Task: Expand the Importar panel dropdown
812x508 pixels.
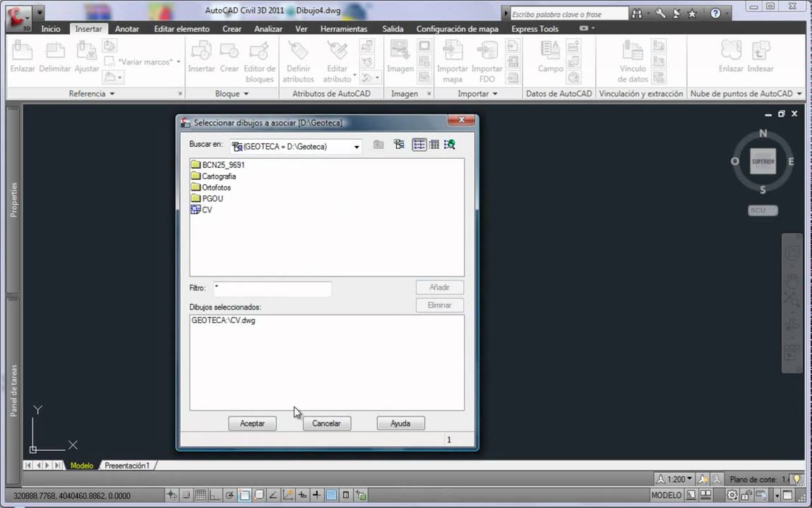Action: [477, 94]
